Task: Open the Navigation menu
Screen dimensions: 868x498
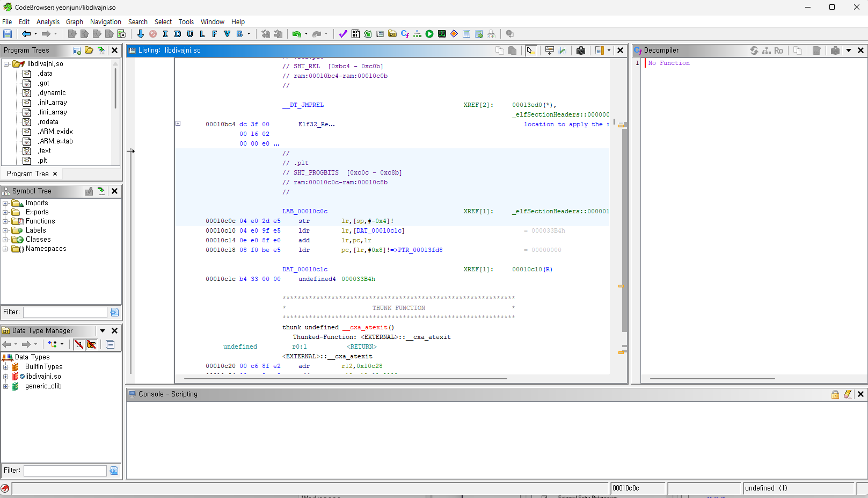Action: pos(106,21)
